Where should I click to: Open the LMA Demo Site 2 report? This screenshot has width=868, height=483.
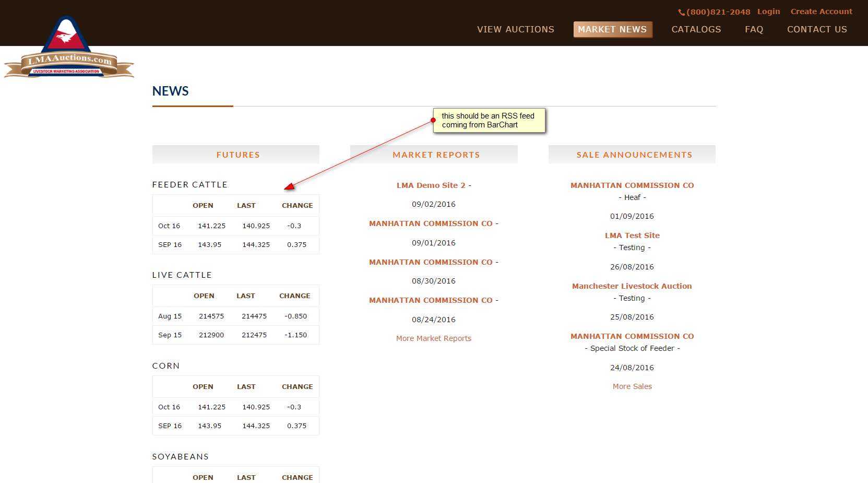point(431,185)
